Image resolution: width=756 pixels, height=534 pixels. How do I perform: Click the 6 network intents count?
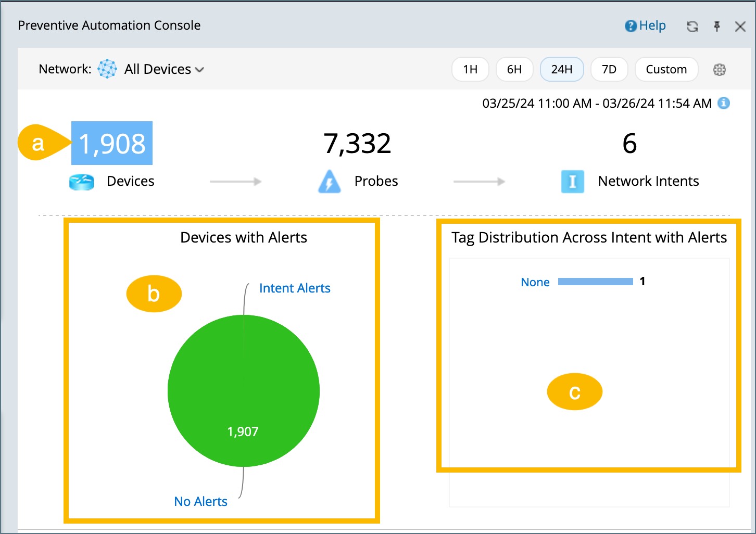point(629,143)
